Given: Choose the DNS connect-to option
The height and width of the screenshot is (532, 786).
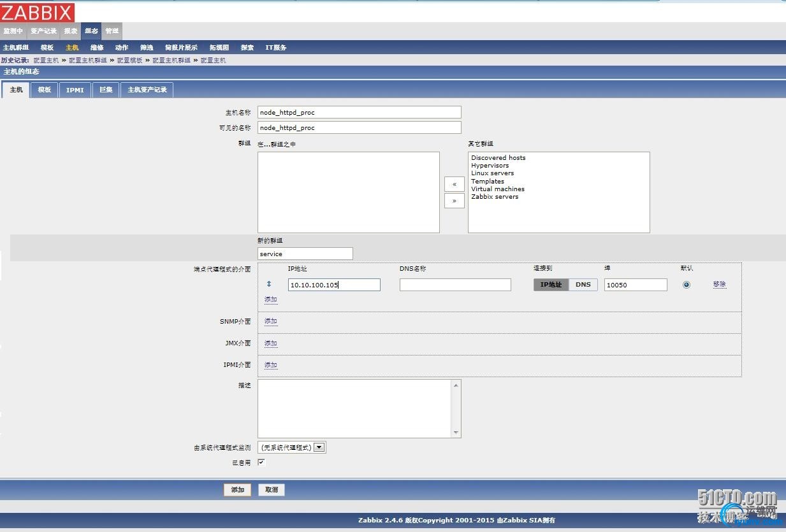Looking at the screenshot, I should coord(583,285).
